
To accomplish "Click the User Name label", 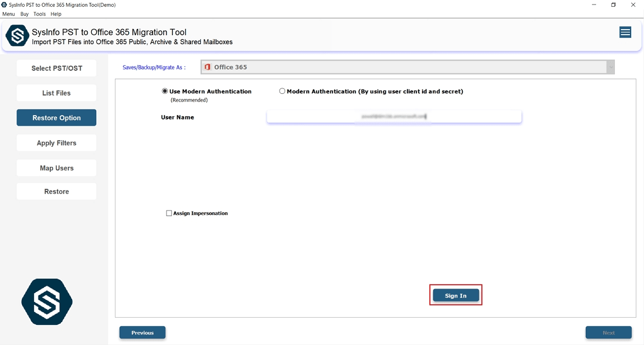I will (177, 117).
